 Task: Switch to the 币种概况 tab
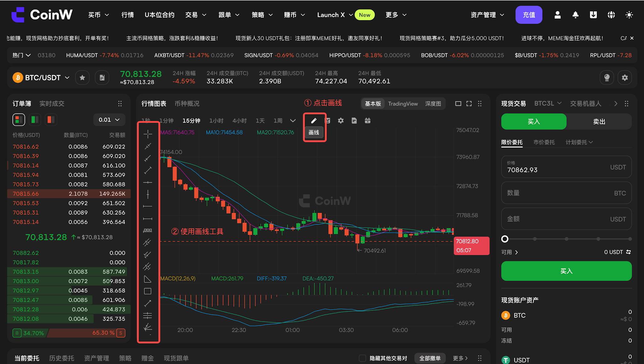click(187, 104)
